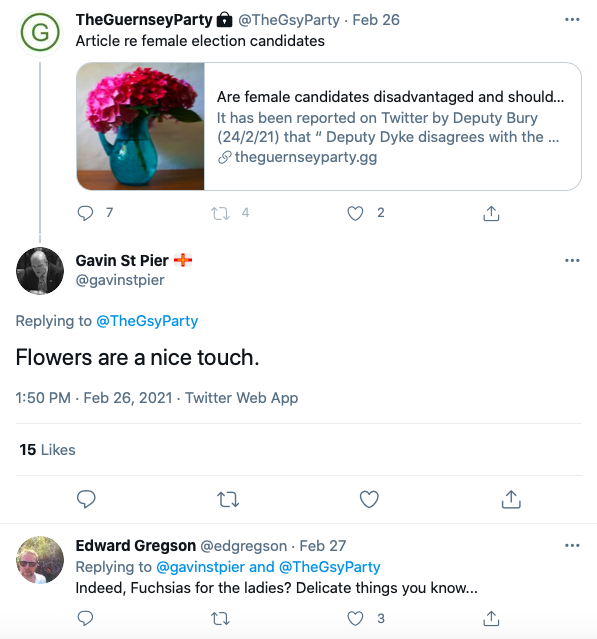Like Edward Gregson's reply with 3 likes
Image resolution: width=597 pixels, height=639 pixels.
(355, 619)
